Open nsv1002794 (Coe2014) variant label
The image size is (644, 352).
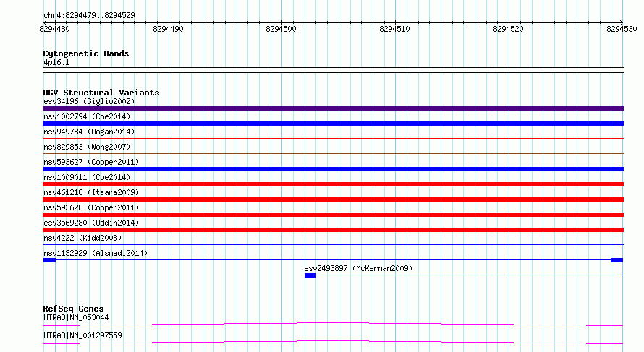[x=87, y=116]
